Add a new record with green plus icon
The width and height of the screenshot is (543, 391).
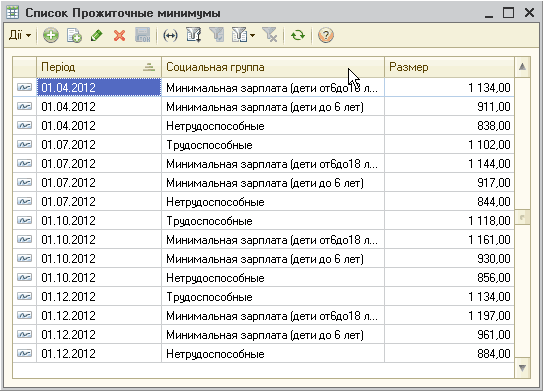coord(51,35)
